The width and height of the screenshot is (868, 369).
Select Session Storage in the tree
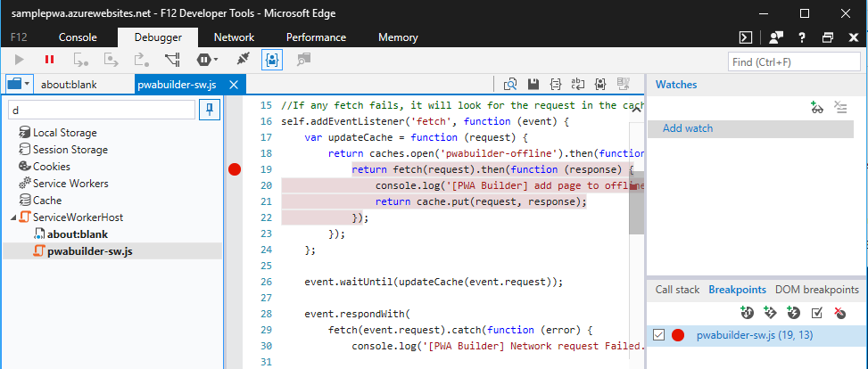(70, 150)
